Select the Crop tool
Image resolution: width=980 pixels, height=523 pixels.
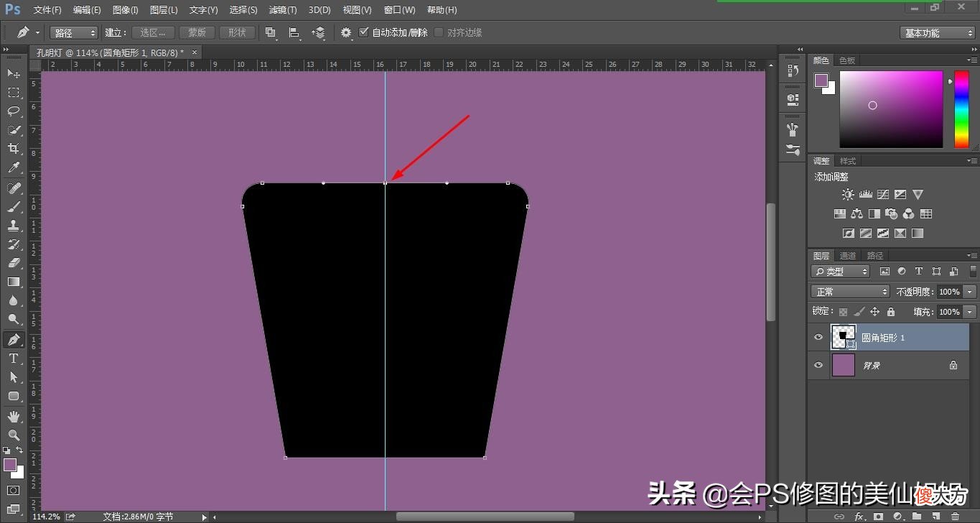pos(14,149)
